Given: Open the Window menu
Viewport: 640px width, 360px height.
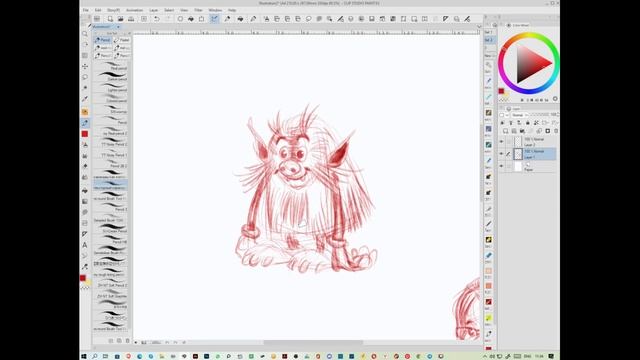Looking at the screenshot, I should coord(215,10).
